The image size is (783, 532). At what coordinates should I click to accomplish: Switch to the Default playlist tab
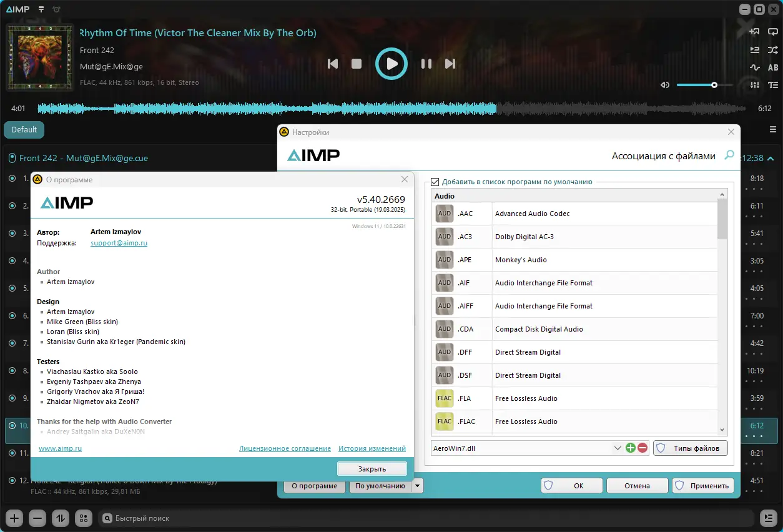[x=24, y=130]
